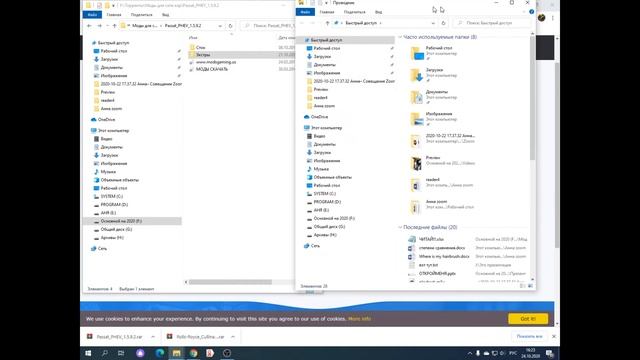Open the Windows Start menu
This screenshot has width=640, height=360.
point(88,353)
